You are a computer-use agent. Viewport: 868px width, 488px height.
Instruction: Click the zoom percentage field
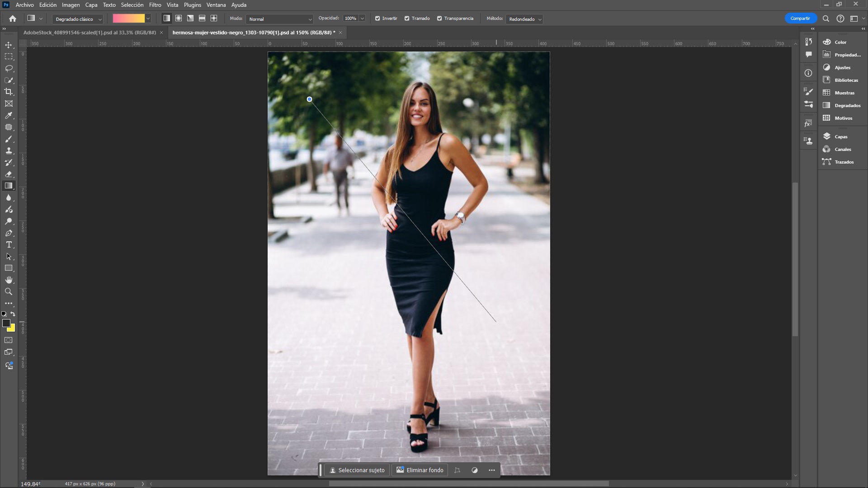(31, 484)
